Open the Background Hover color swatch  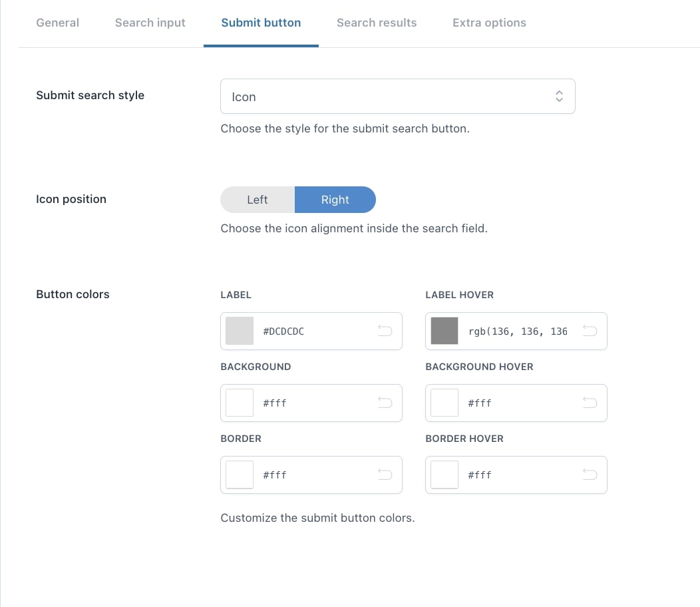click(x=444, y=403)
